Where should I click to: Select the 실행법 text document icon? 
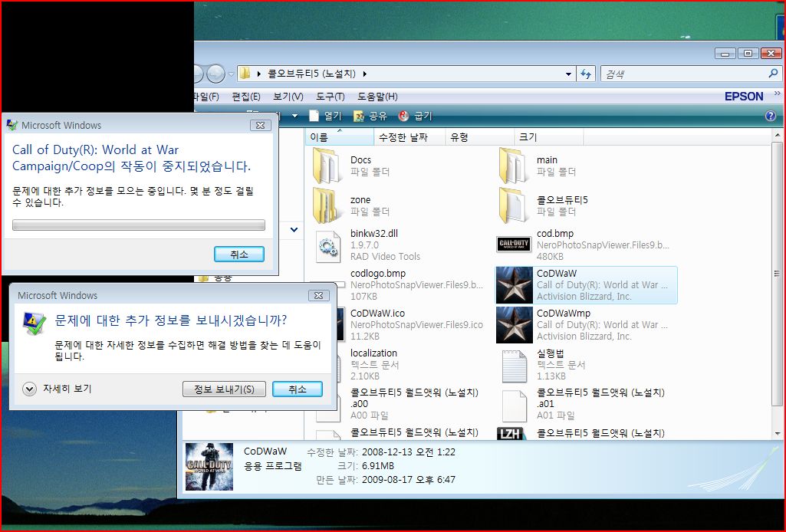click(x=514, y=365)
